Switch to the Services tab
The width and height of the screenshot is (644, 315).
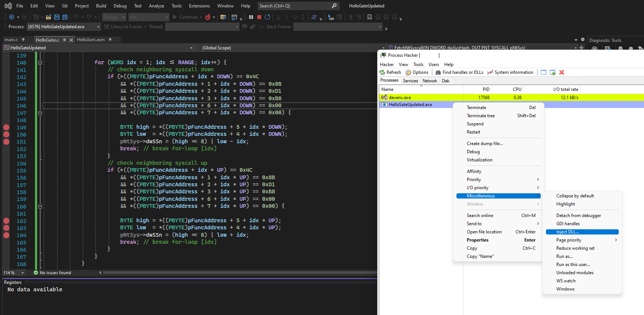[410, 81]
